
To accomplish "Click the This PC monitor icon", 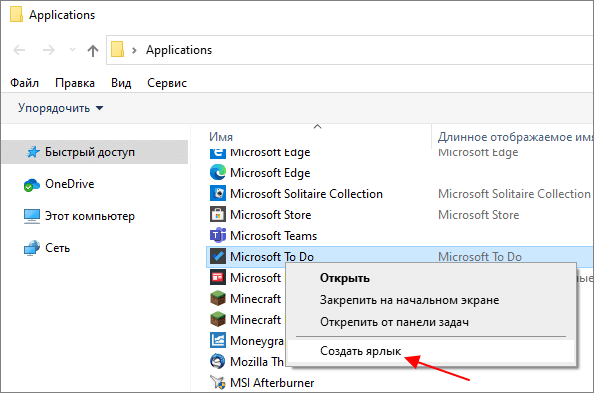I will [31, 216].
